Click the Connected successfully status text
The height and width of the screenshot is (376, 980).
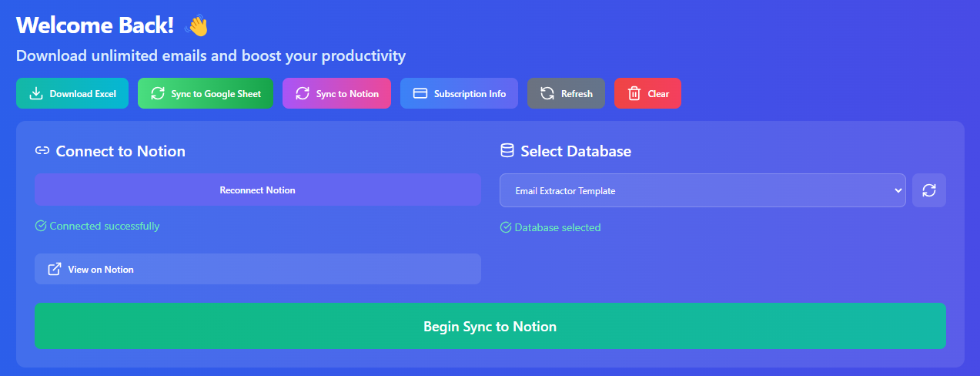click(105, 227)
